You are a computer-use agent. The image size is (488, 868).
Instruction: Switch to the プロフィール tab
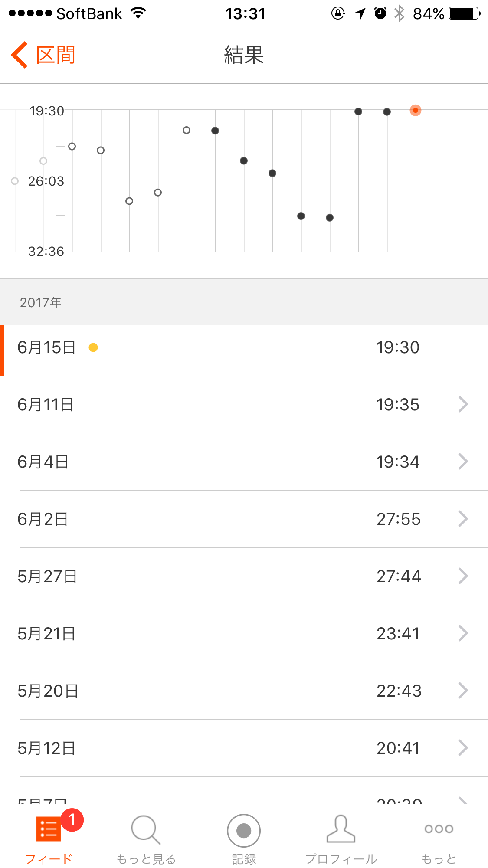click(341, 858)
